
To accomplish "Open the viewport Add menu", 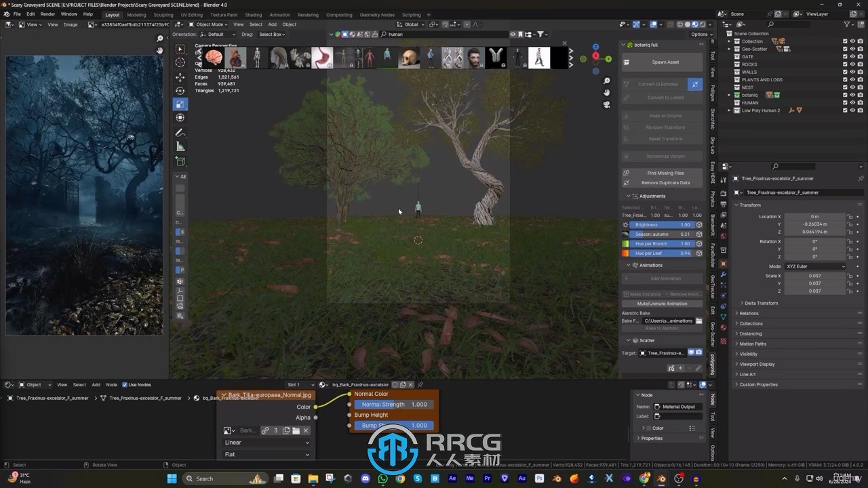I will (x=272, y=24).
